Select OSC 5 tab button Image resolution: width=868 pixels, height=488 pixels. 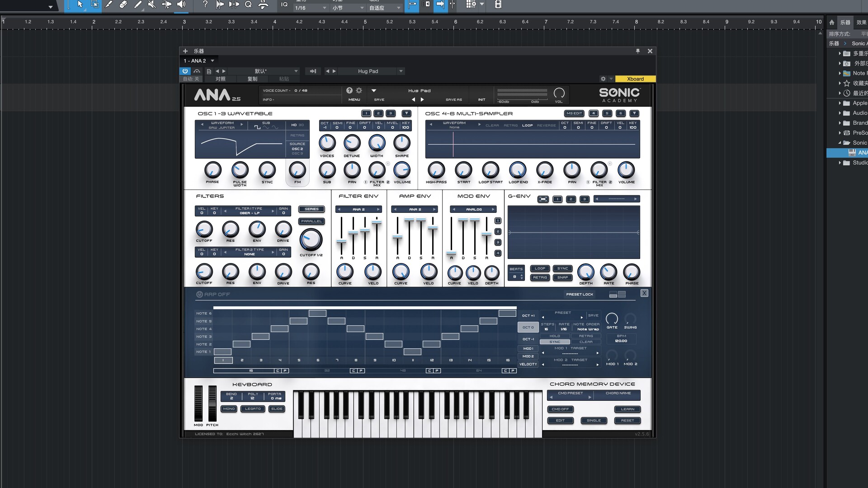coord(607,113)
